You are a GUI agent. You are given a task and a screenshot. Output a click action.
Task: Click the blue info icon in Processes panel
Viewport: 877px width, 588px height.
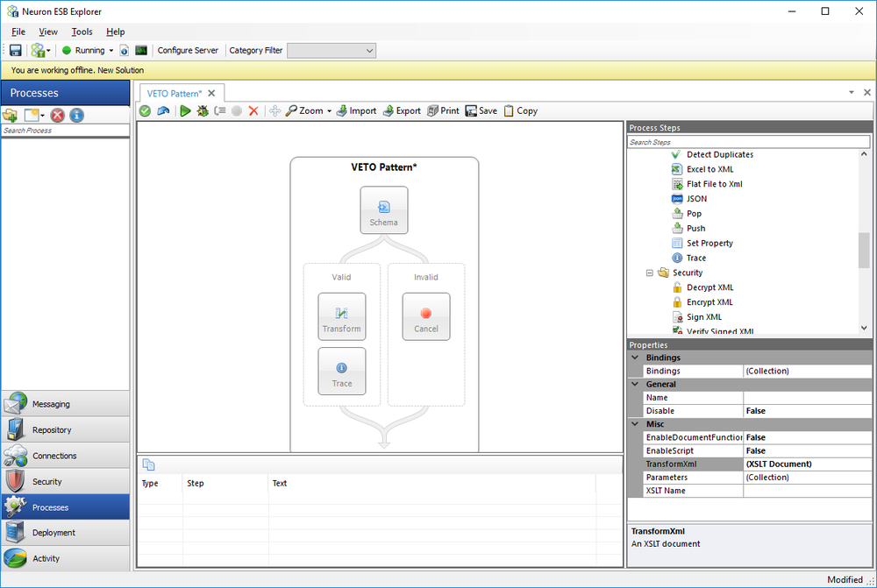76,115
